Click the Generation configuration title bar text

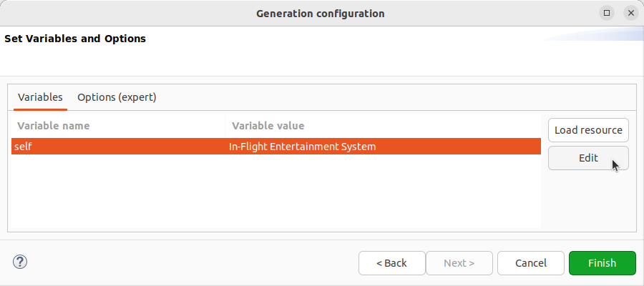click(x=321, y=13)
